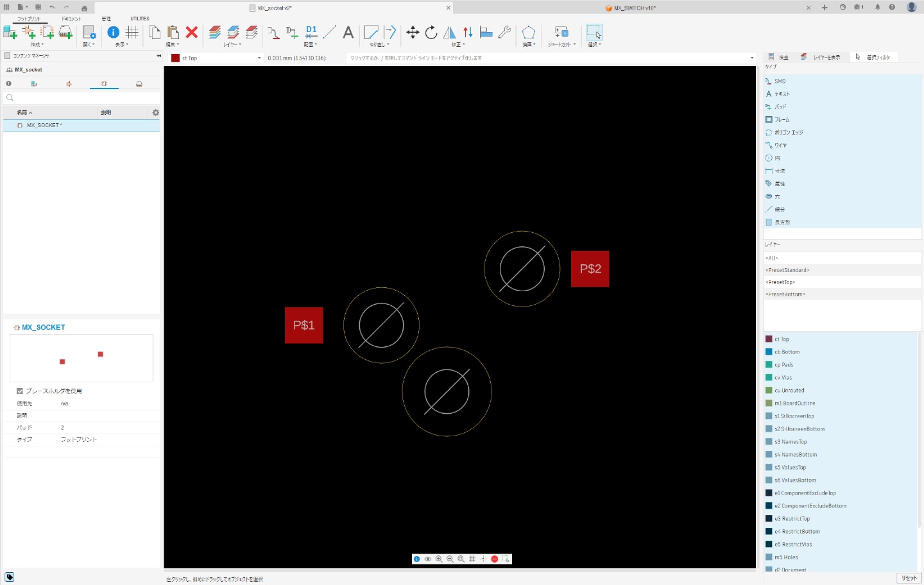Screen dimensions: 924x585
Task: Toggle the ct Top layer filter entry
Action: (x=782, y=339)
